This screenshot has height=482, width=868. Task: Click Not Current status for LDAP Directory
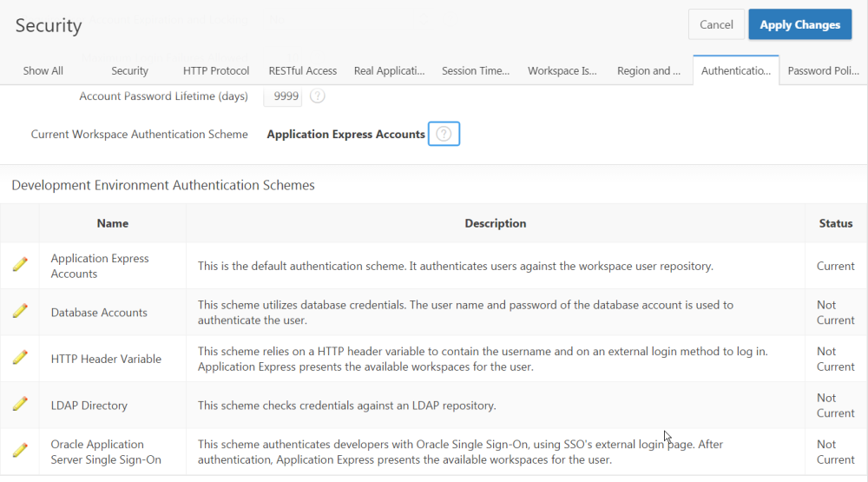point(835,406)
